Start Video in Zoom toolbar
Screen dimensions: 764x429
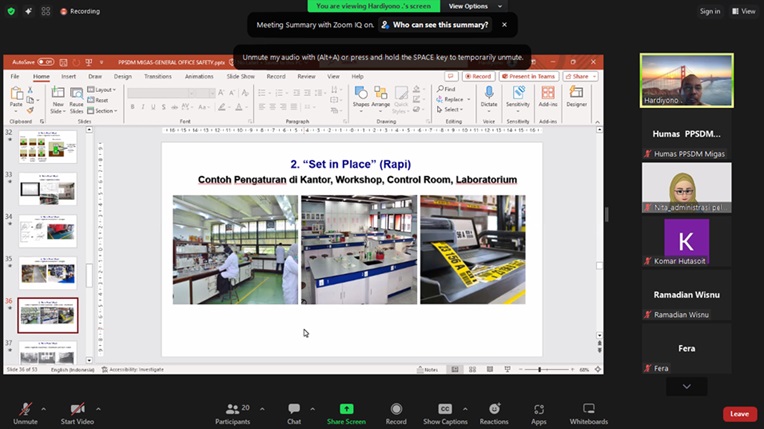tap(77, 413)
